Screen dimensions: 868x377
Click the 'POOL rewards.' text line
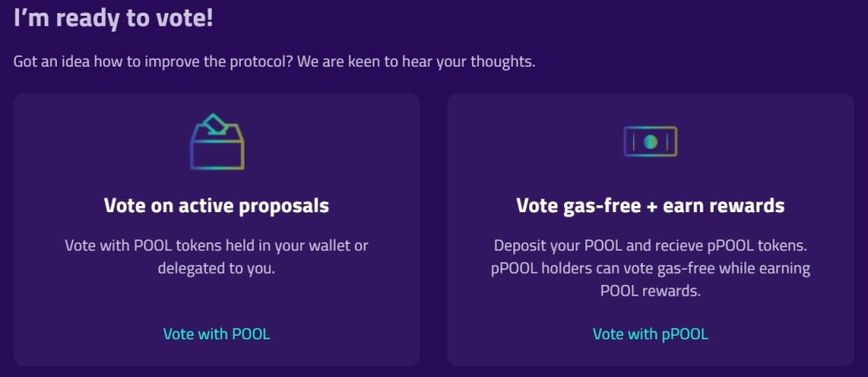click(650, 291)
